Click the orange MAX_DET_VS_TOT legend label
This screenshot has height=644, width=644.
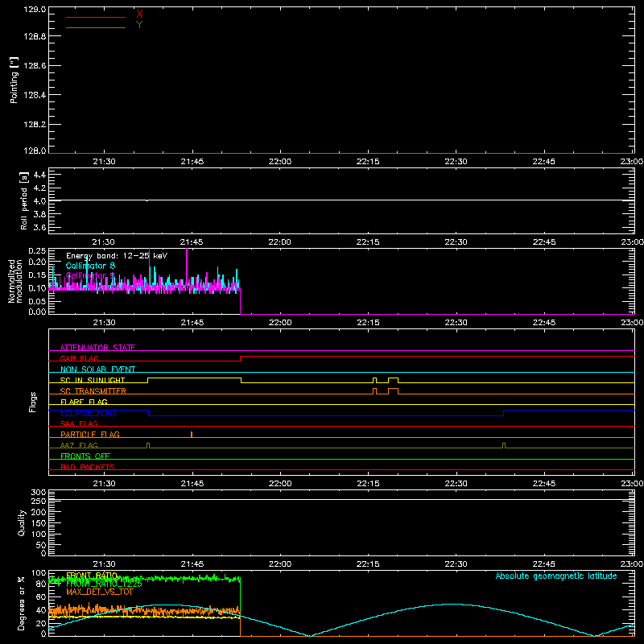[x=100, y=592]
